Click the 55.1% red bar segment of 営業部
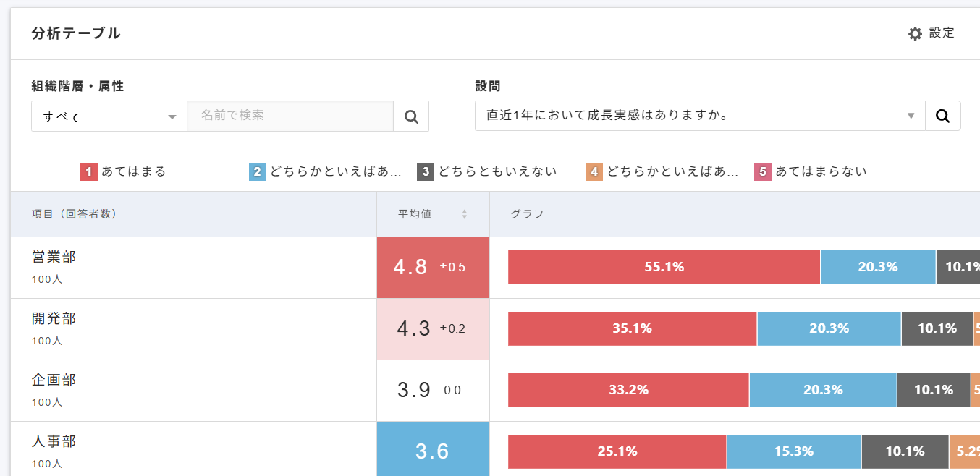Image resolution: width=980 pixels, height=476 pixels. (662, 266)
